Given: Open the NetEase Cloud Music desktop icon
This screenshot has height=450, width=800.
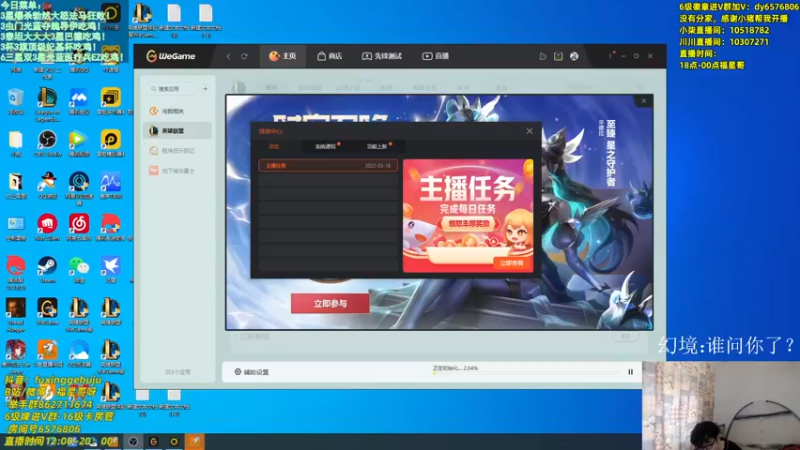Looking at the screenshot, I should pos(79,227).
